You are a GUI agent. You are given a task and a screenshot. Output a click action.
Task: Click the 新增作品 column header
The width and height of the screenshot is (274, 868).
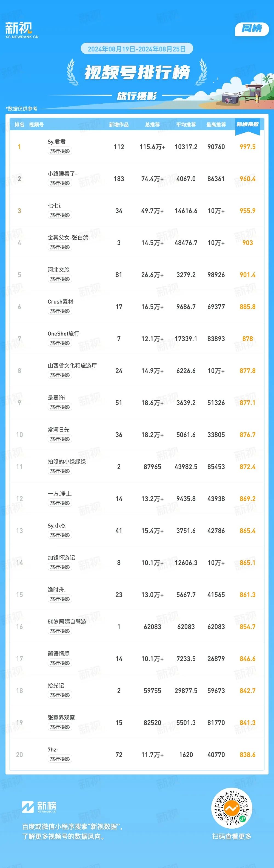point(119,125)
